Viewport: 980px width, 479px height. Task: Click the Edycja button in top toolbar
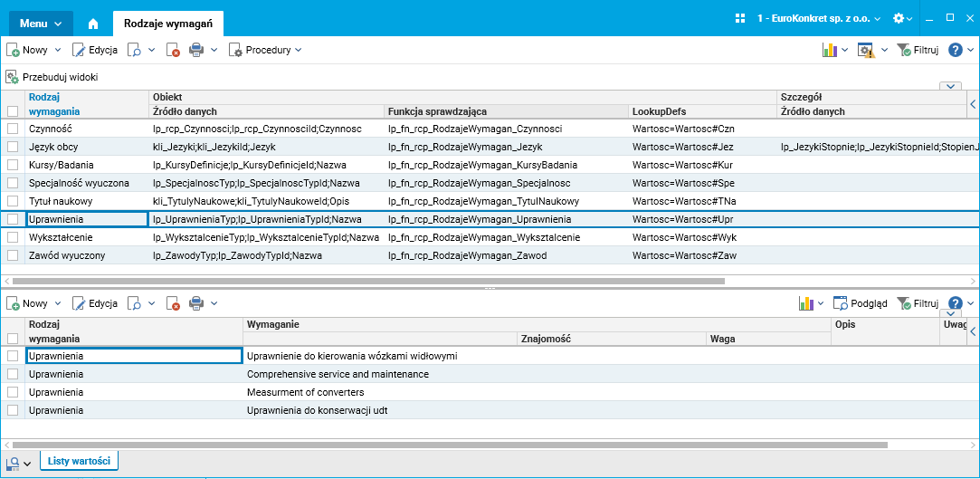point(95,51)
